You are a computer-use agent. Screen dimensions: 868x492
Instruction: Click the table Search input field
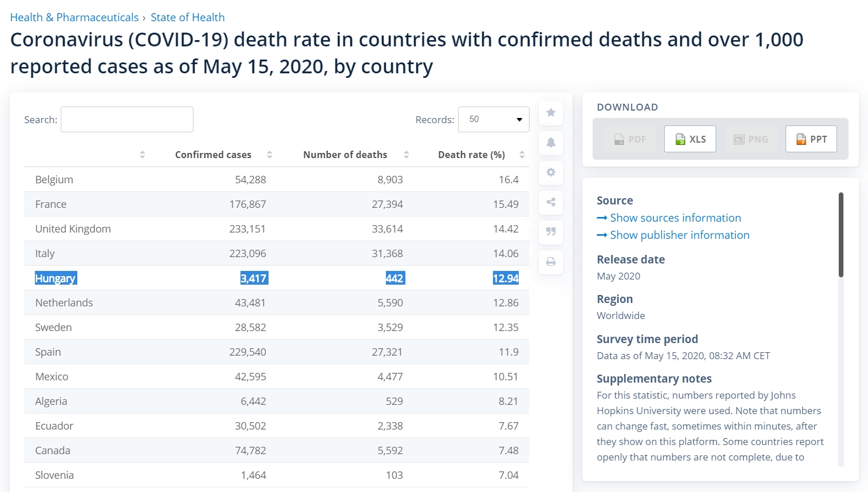pos(127,119)
